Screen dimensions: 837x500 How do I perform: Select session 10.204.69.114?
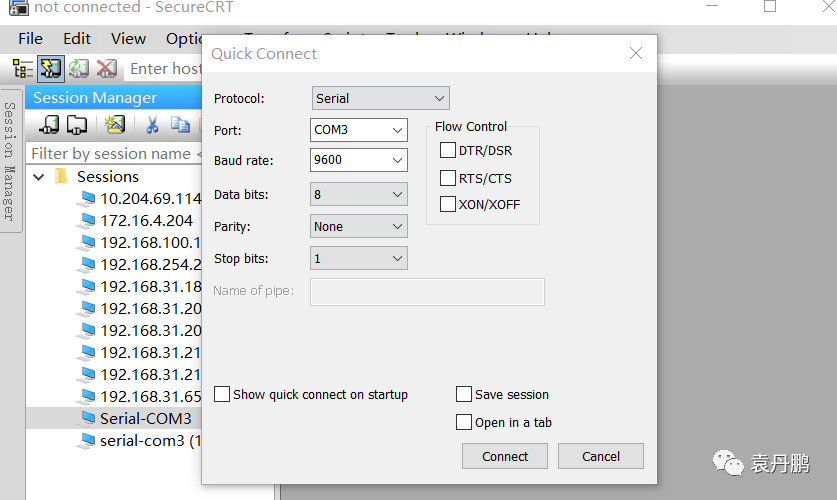click(x=151, y=199)
